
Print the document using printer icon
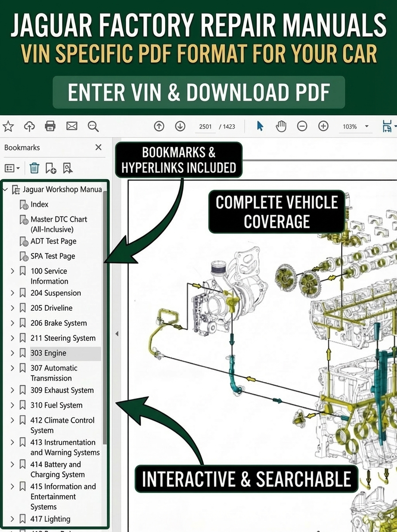click(x=51, y=126)
